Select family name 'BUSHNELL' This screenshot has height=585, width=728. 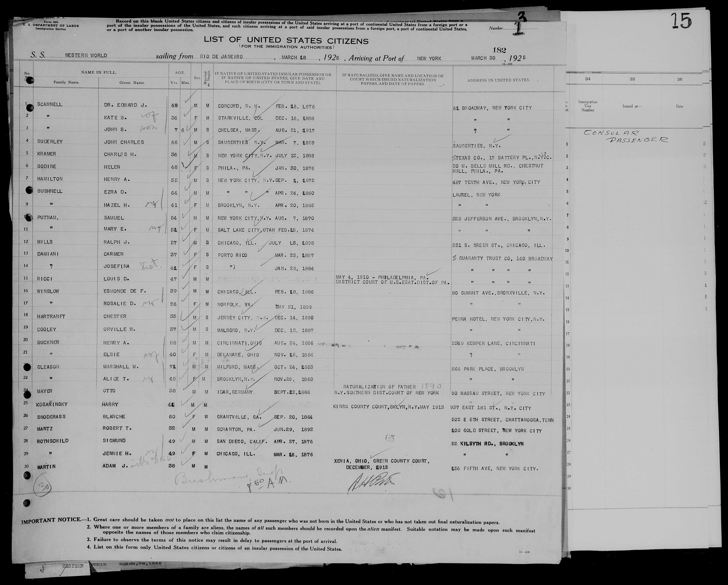point(50,191)
